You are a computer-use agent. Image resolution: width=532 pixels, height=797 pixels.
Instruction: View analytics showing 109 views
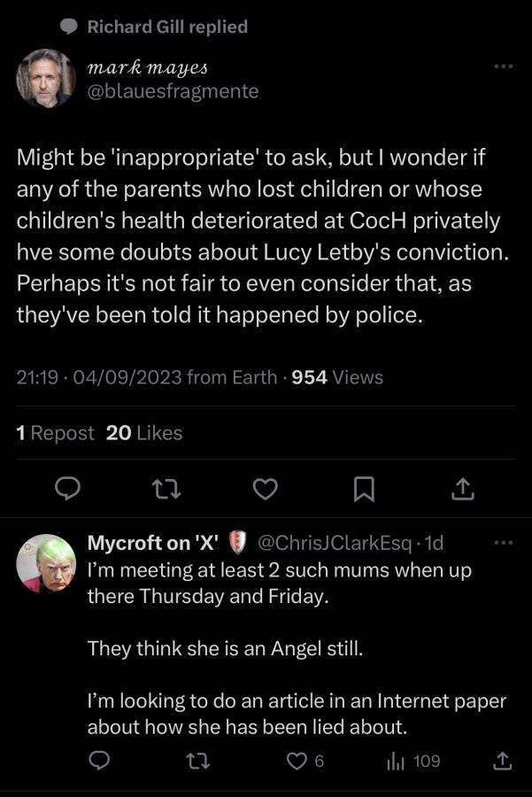[x=413, y=761]
